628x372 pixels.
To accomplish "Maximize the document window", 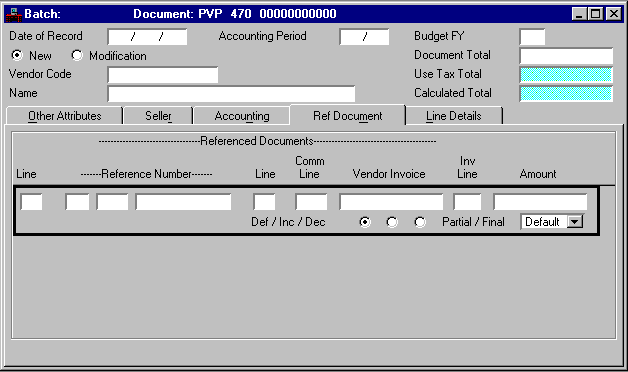I will (596, 14).
